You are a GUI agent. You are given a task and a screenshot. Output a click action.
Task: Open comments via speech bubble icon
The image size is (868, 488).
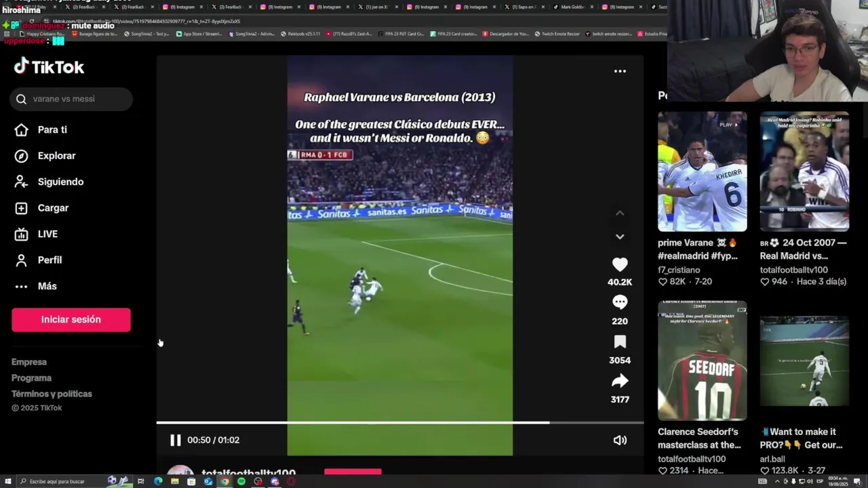click(x=620, y=302)
